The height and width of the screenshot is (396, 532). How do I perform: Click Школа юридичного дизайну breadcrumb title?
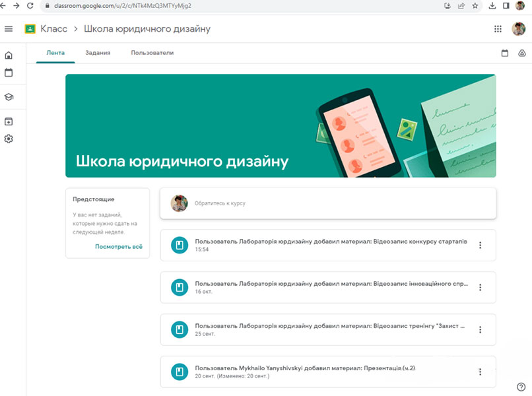(x=147, y=29)
